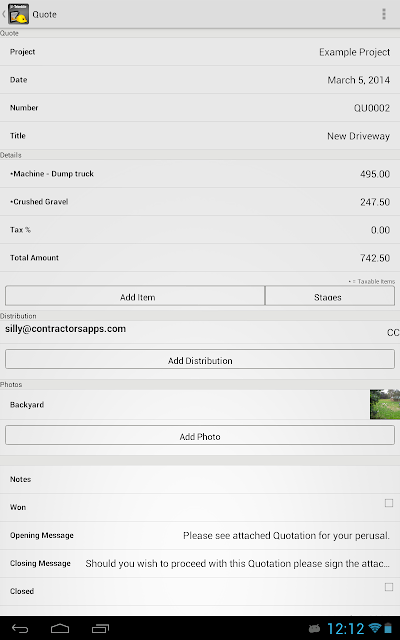Screen dimensions: 400x640
Task: Open the Backyard photo thumbnail
Action: 385,404
